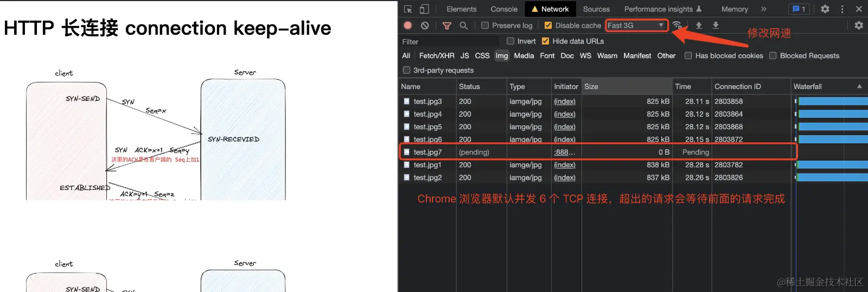Filter requests by JS
Image resolution: width=868 pixels, height=292 pixels.
tap(465, 56)
